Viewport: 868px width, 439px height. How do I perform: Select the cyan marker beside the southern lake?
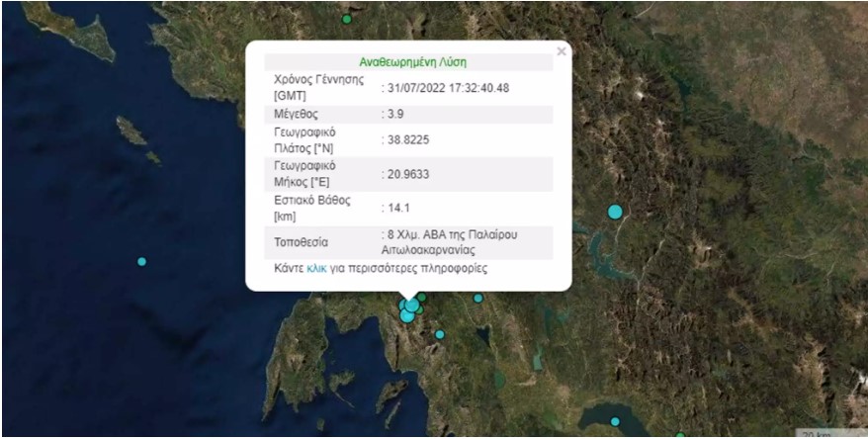(615, 421)
